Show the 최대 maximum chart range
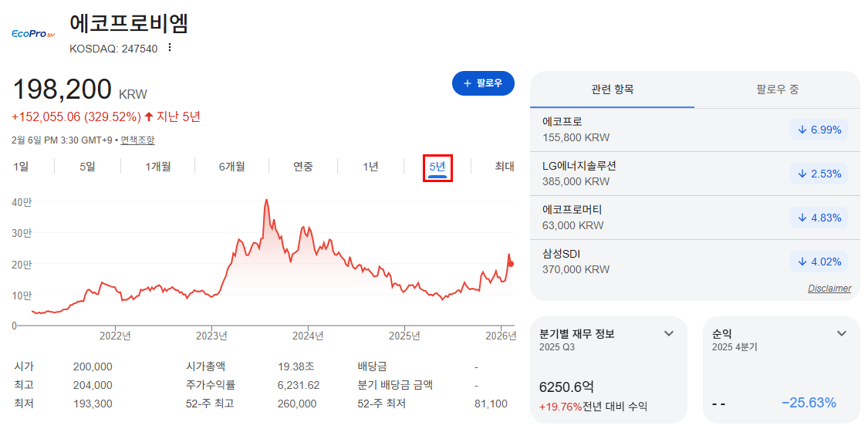 pos(505,166)
